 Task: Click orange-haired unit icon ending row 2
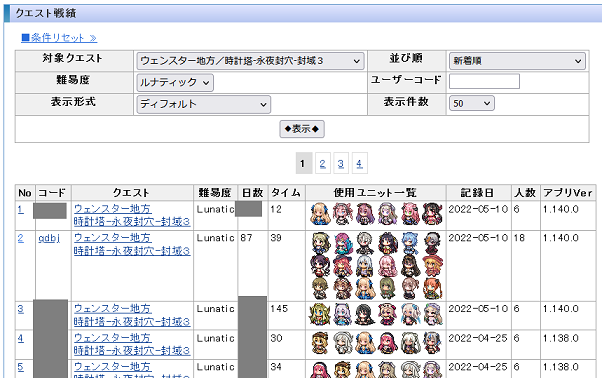pos(432,289)
